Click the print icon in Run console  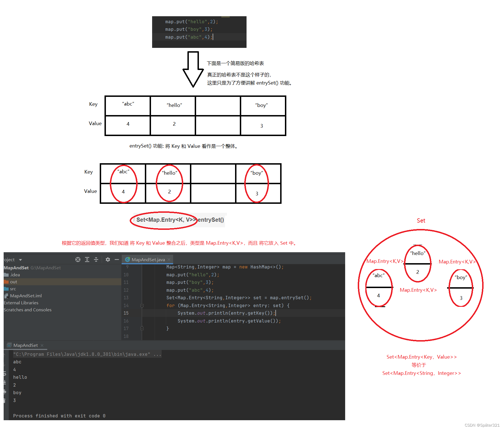[x=5, y=392]
